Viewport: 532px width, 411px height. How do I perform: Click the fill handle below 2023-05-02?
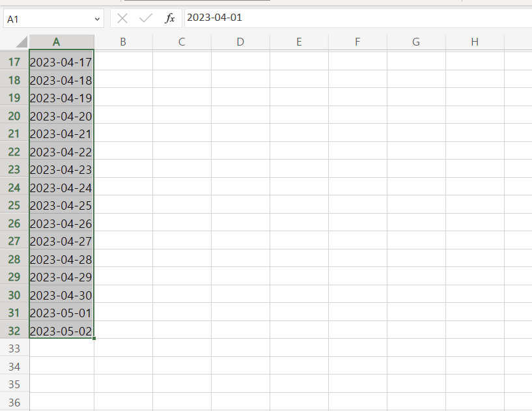pyautogui.click(x=94, y=338)
